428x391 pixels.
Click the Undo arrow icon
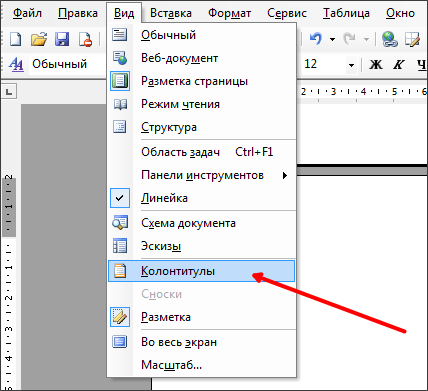click(315, 39)
